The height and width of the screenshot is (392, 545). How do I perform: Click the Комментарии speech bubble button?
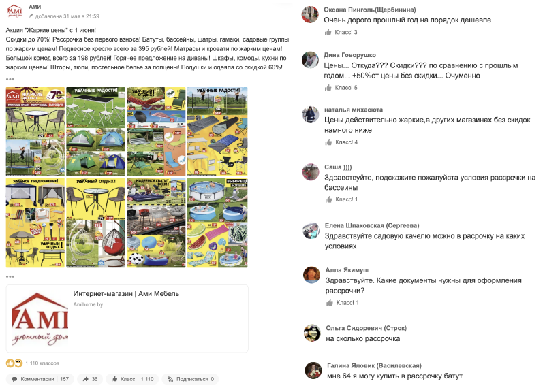click(40, 379)
